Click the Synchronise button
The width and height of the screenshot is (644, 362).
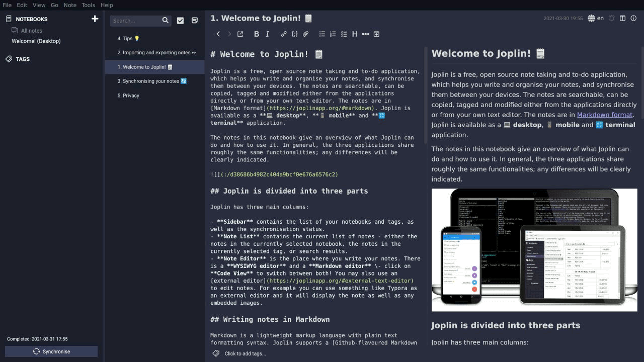(51, 351)
